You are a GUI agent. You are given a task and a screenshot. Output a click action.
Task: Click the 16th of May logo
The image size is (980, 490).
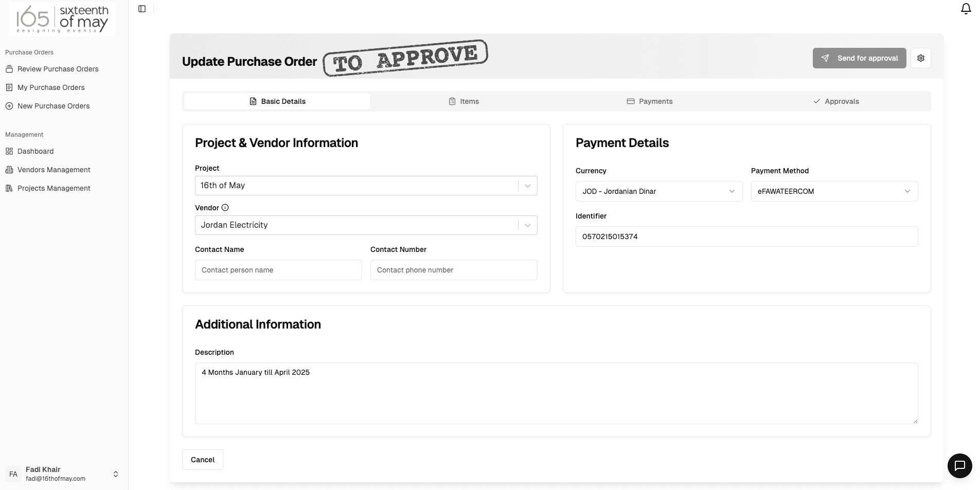point(62,19)
